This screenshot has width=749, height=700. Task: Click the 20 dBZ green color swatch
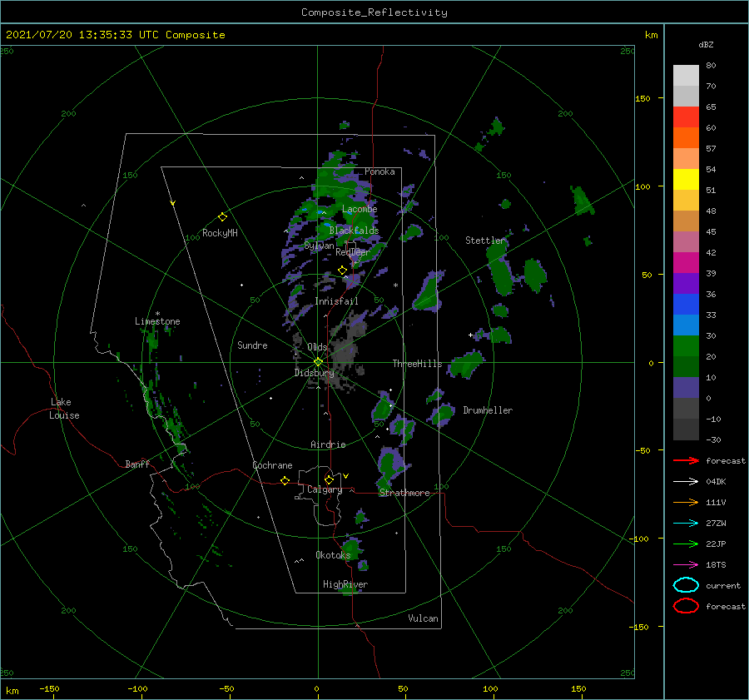tap(686, 346)
